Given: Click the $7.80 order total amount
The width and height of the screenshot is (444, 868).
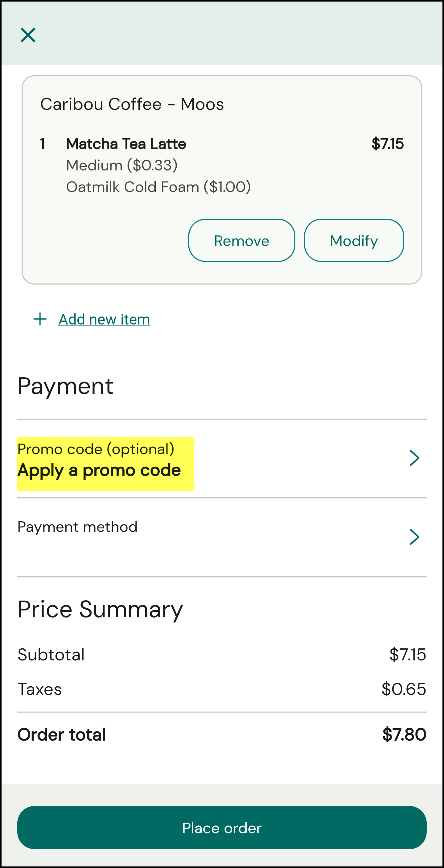Looking at the screenshot, I should (404, 734).
